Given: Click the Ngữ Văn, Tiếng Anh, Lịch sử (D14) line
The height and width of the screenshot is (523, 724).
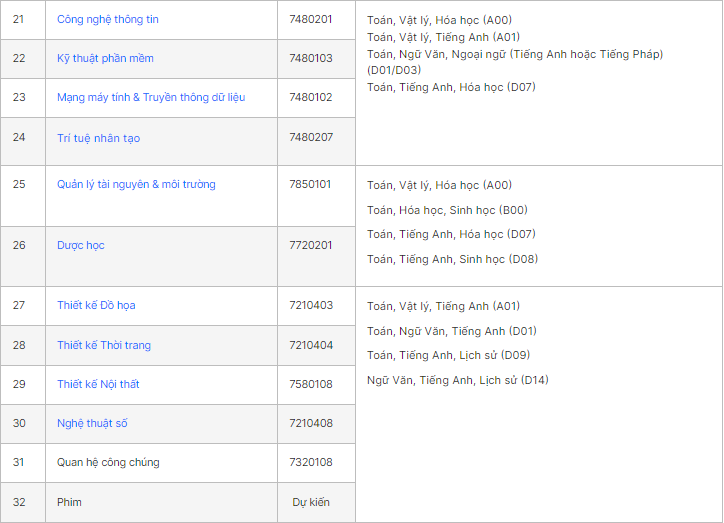Looking at the screenshot, I should tap(458, 381).
